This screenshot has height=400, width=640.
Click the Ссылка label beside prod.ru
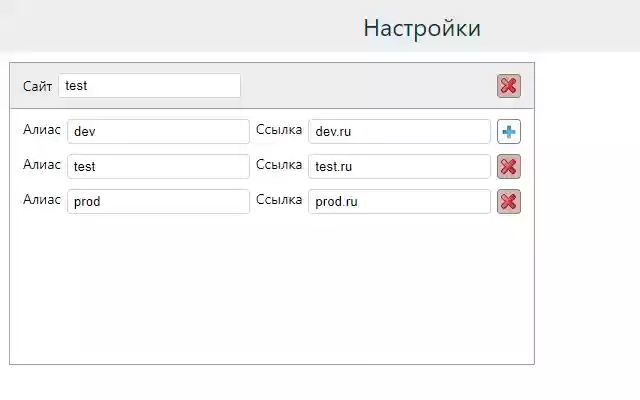tap(279, 200)
